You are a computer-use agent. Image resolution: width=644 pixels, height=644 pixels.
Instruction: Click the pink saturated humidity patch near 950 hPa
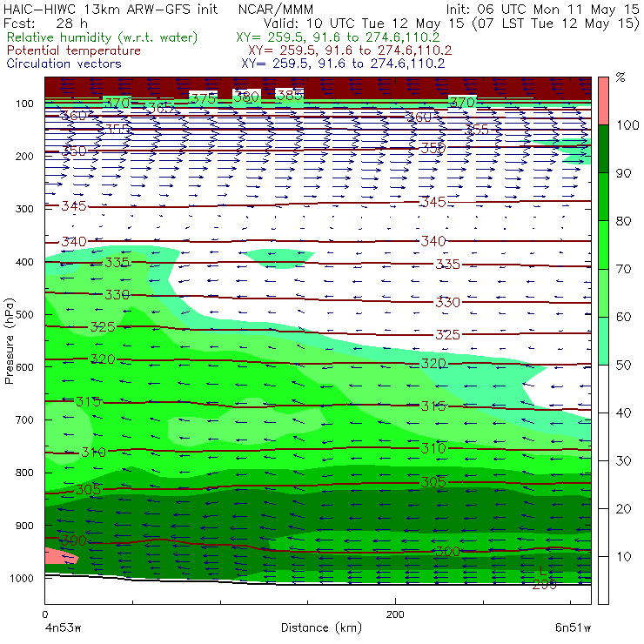[60, 556]
